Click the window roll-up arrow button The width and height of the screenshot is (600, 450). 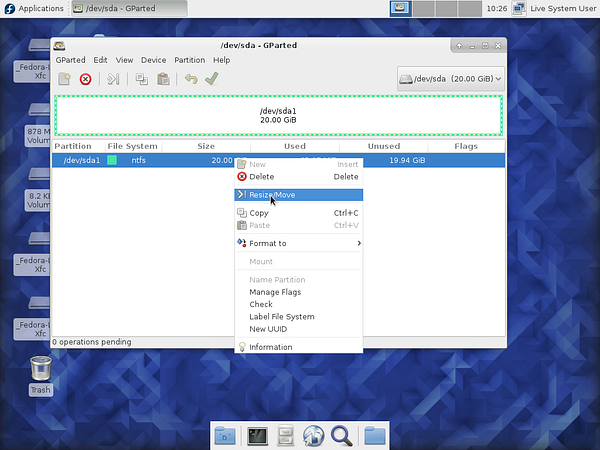click(x=459, y=46)
